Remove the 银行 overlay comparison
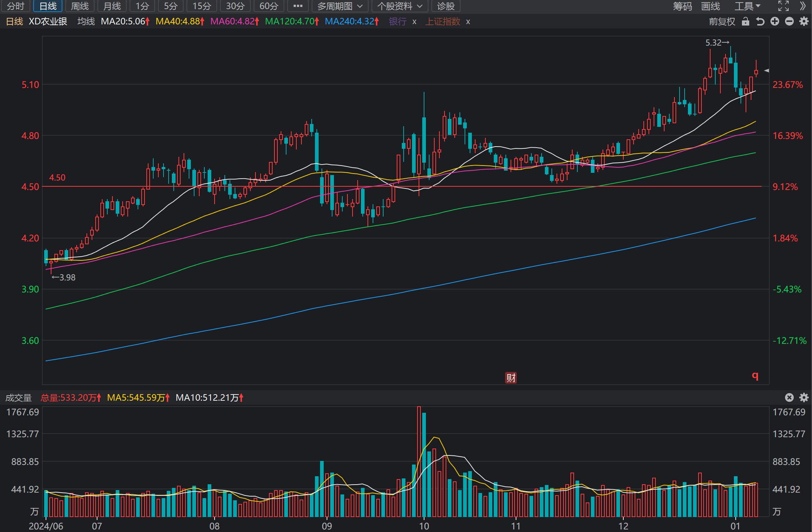Image resolution: width=812 pixels, height=532 pixels. (414, 22)
